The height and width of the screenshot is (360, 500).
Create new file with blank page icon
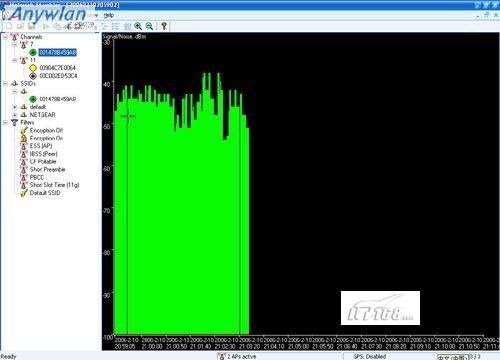click(x=9, y=26)
